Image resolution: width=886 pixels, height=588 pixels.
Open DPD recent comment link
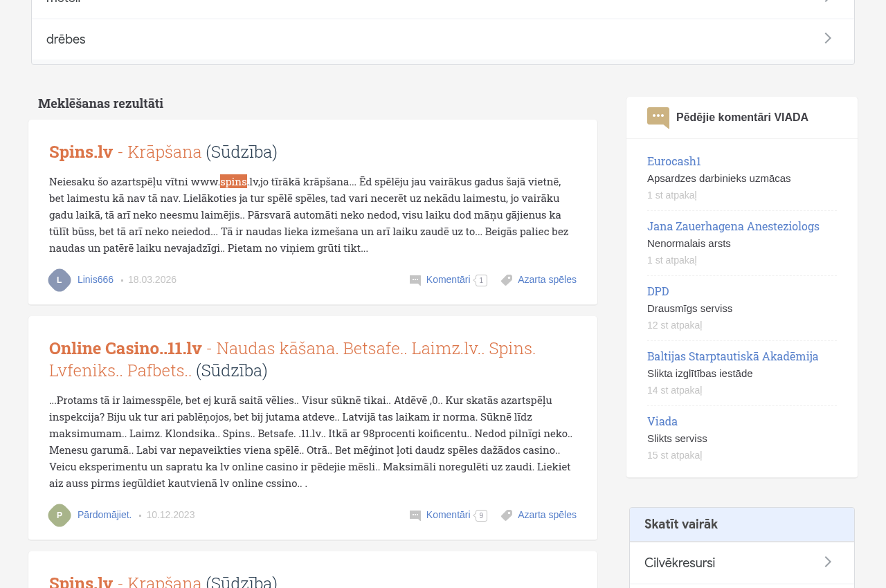coord(658,291)
